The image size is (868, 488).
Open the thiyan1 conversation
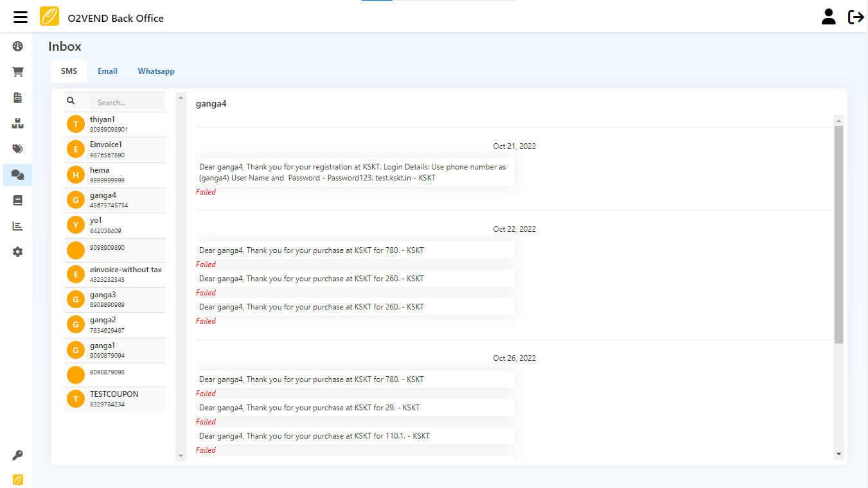(115, 125)
